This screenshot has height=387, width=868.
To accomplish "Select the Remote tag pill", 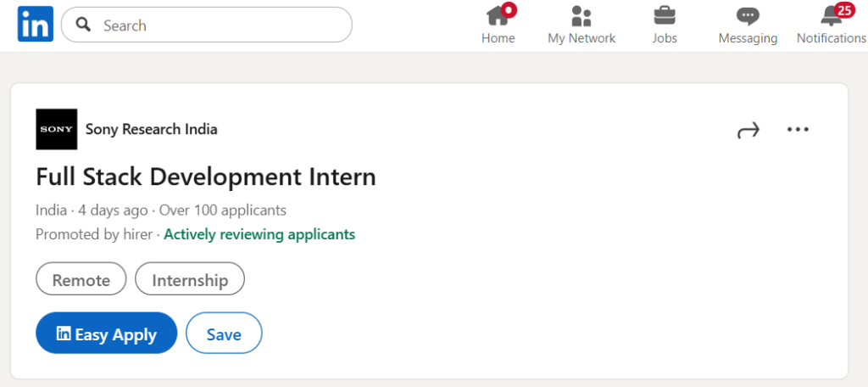I will click(x=81, y=279).
